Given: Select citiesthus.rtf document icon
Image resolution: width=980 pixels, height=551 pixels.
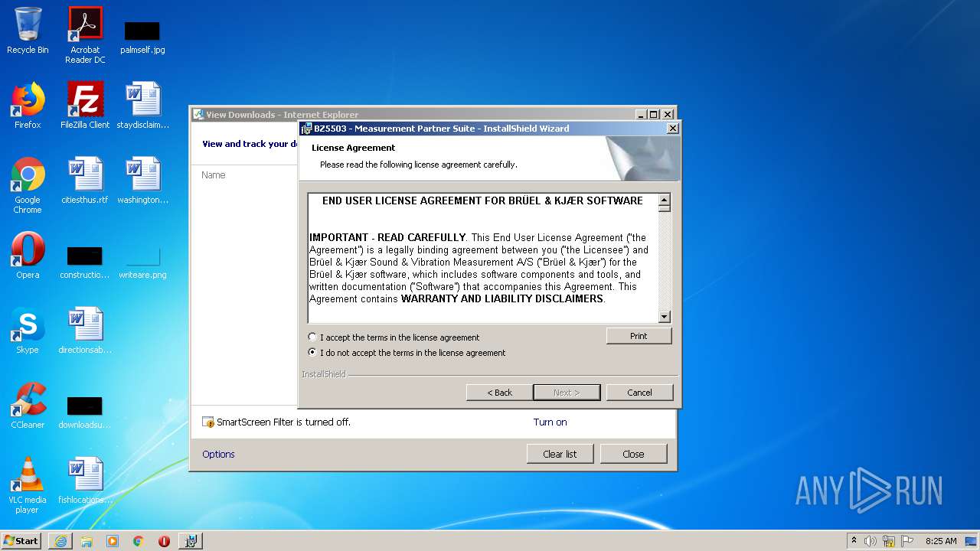Looking at the screenshot, I should (85, 181).
